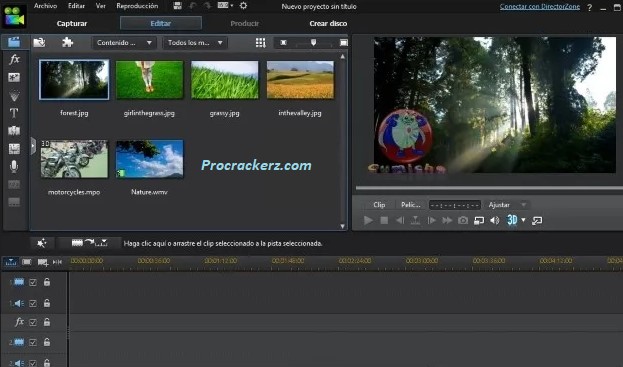Viewport: 623px width, 367px height.
Task: Switch to the Capturar tab
Action: pos(72,23)
